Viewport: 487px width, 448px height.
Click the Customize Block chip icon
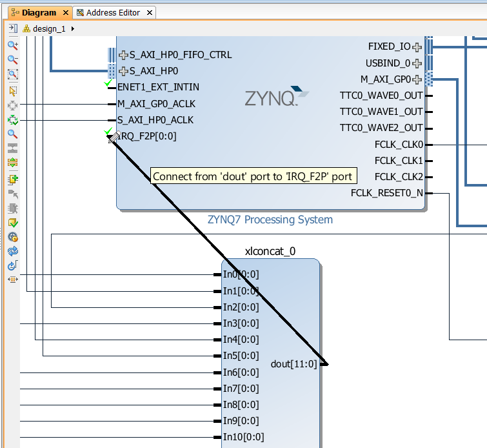tap(13, 209)
